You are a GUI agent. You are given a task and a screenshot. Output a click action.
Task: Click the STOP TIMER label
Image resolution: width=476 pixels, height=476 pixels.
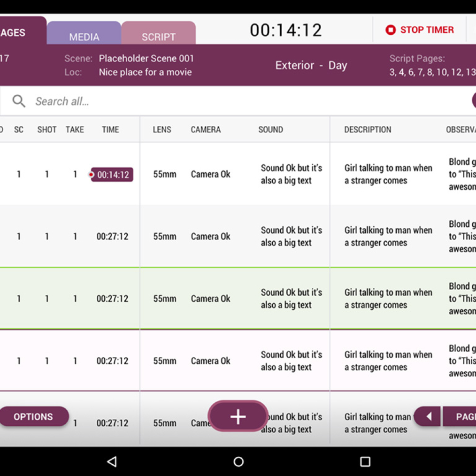click(x=427, y=30)
